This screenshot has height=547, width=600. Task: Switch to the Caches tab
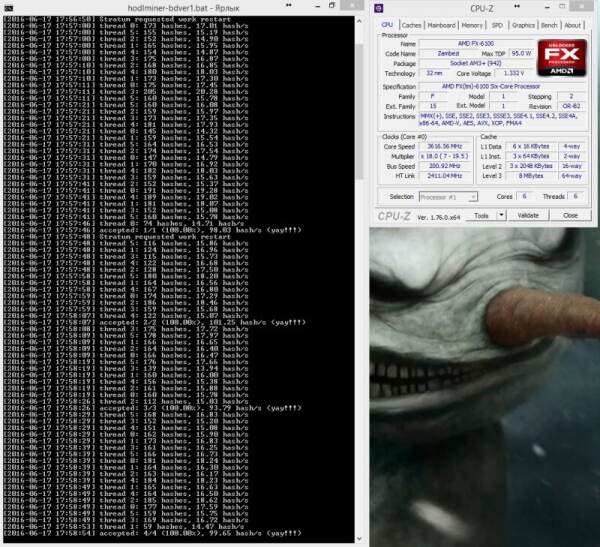(x=411, y=25)
